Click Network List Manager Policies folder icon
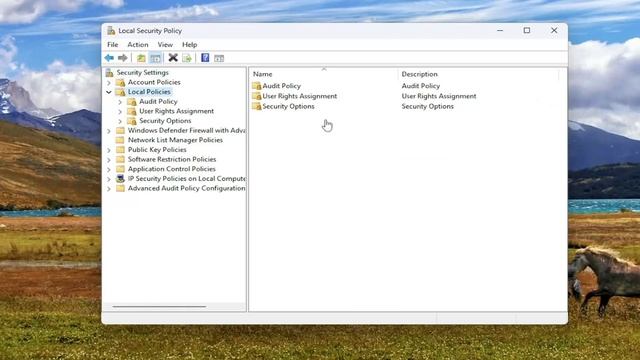This screenshot has height=360, width=640. [x=120, y=140]
